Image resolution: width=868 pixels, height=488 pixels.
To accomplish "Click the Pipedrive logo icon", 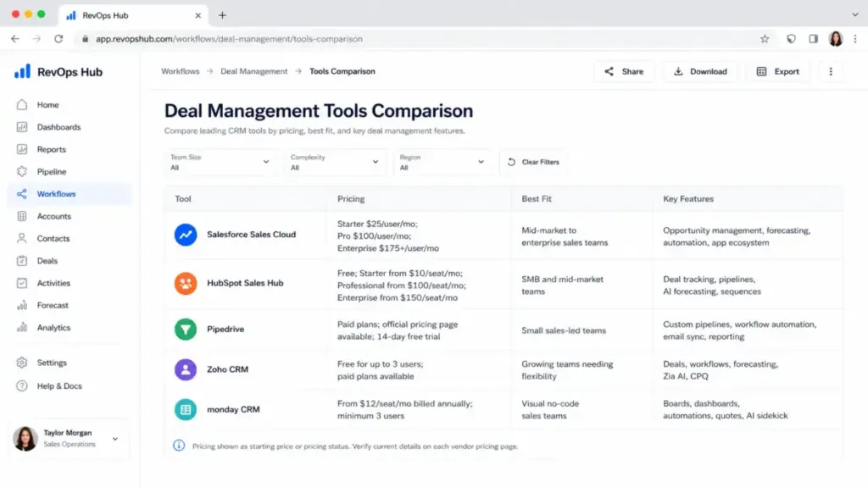I will 186,330.
